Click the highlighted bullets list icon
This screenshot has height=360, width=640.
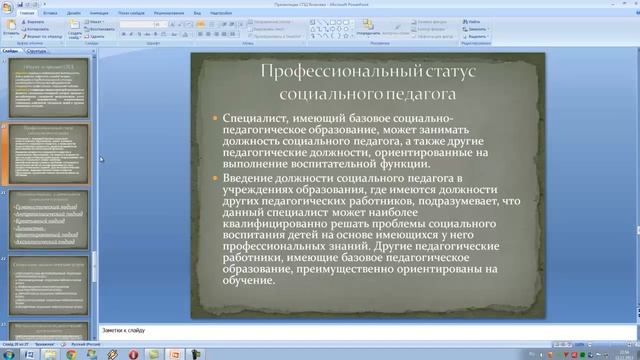[x=200, y=24]
